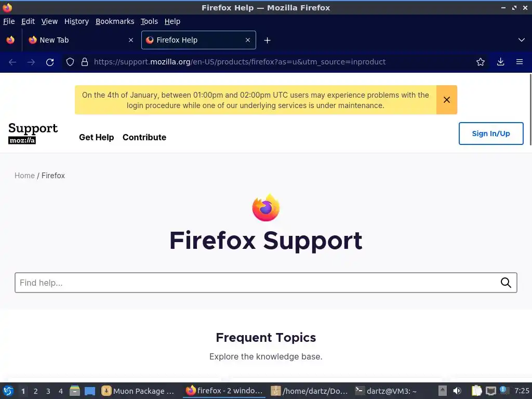Open the system application menu launcher
Image resolution: width=532 pixels, height=399 pixels.
[8, 391]
